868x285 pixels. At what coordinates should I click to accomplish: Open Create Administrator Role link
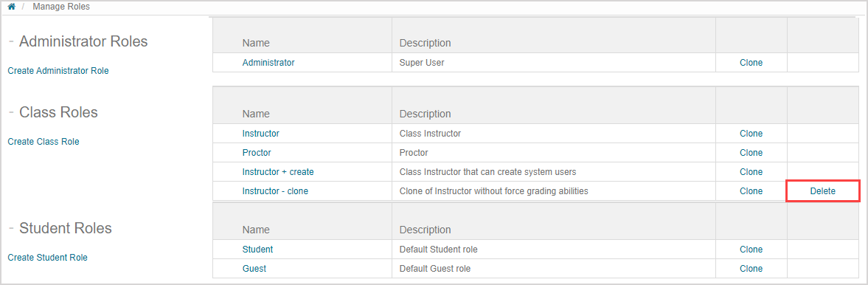coord(58,70)
